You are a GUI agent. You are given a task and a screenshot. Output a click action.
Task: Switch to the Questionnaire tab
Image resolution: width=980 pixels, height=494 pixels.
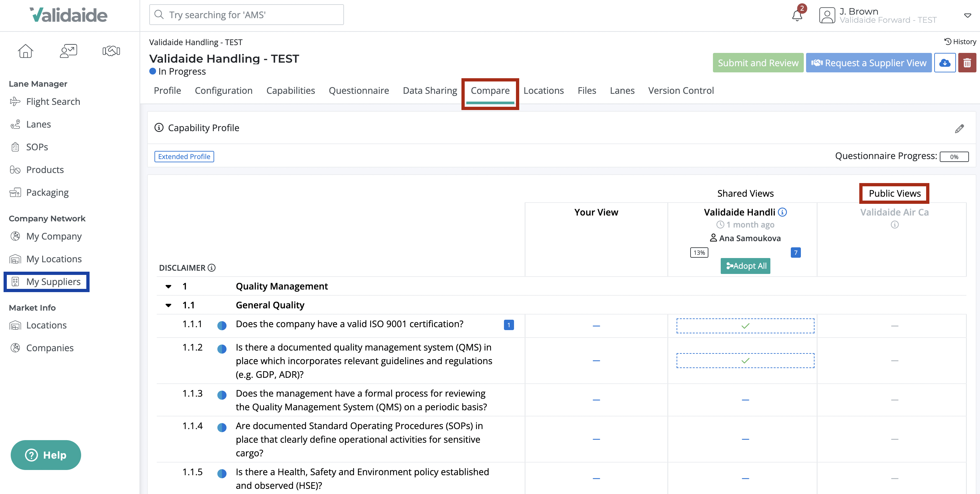pos(359,91)
